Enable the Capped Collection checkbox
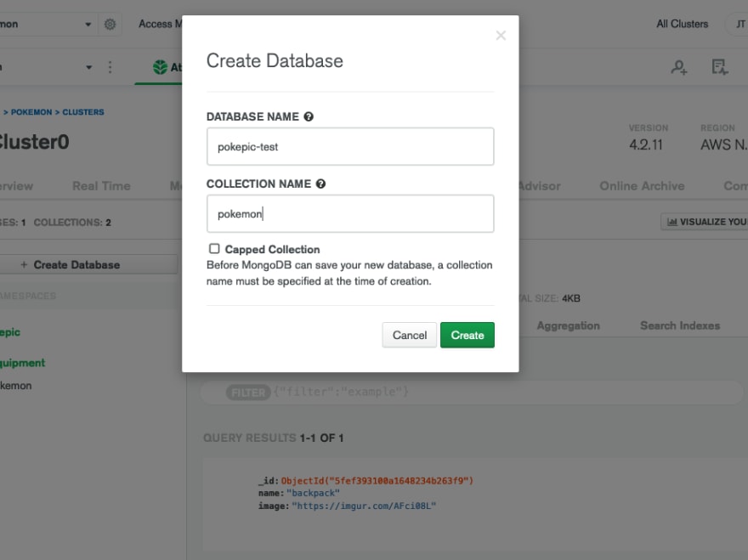This screenshot has height=560, width=748. pos(214,248)
